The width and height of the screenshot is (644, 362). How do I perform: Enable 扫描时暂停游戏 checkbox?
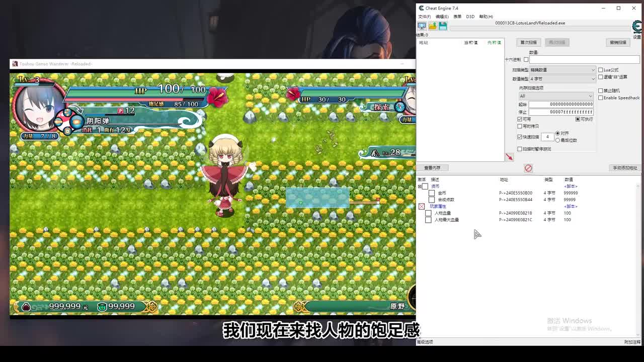coord(520,149)
